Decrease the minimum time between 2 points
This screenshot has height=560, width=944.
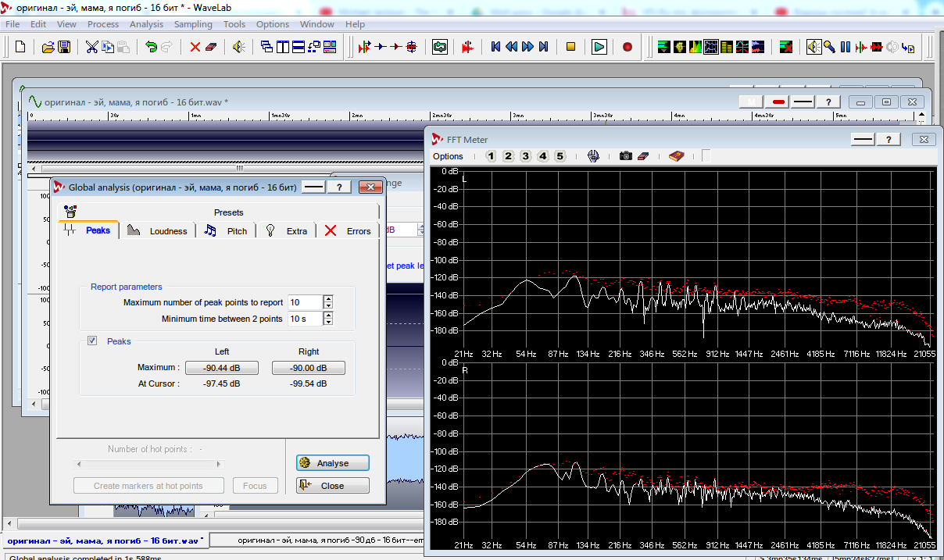pos(328,323)
